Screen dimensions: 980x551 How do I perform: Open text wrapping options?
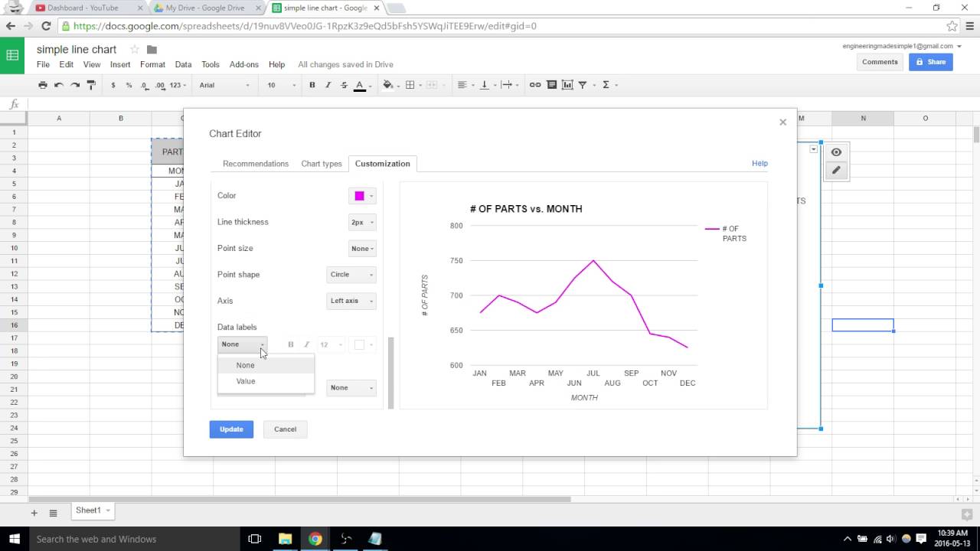(x=509, y=85)
